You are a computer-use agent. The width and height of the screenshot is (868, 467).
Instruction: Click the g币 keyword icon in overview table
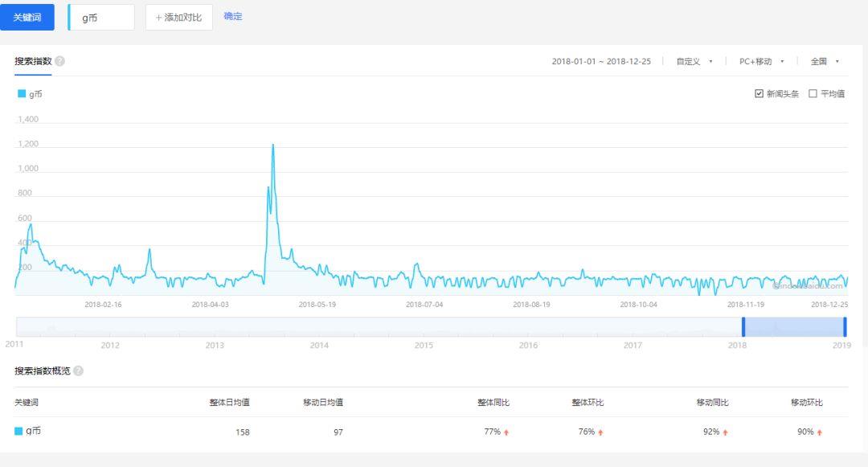(x=19, y=431)
